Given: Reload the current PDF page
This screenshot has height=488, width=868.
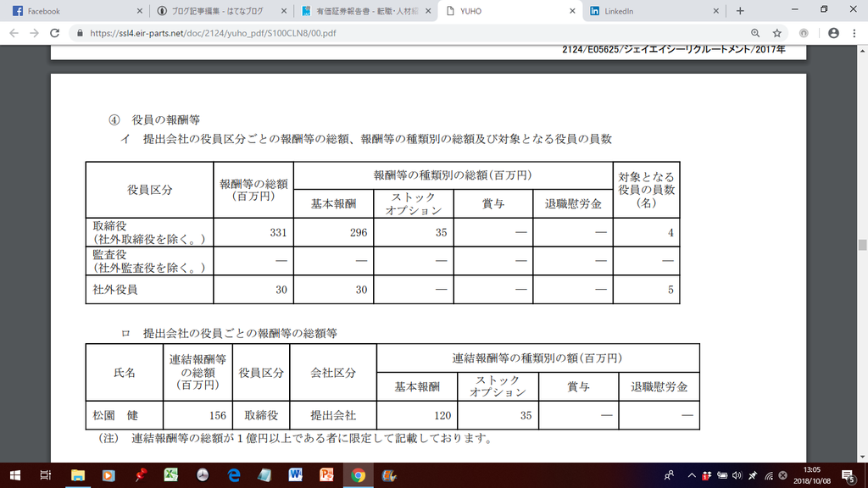Looking at the screenshot, I should point(55,33).
